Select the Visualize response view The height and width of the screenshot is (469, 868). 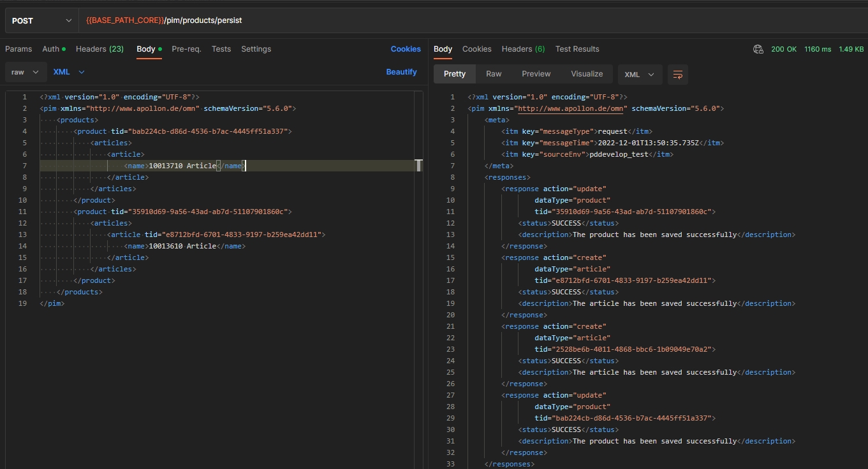[x=587, y=74]
